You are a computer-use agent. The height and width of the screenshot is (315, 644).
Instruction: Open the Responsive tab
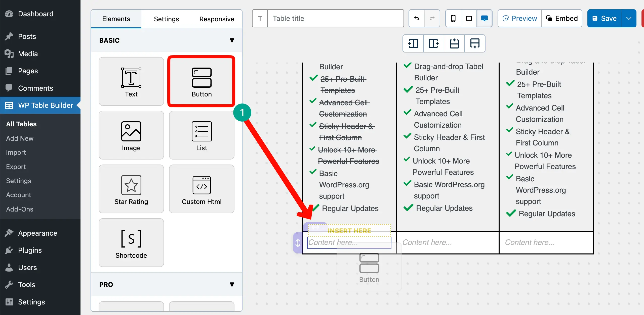tap(217, 19)
